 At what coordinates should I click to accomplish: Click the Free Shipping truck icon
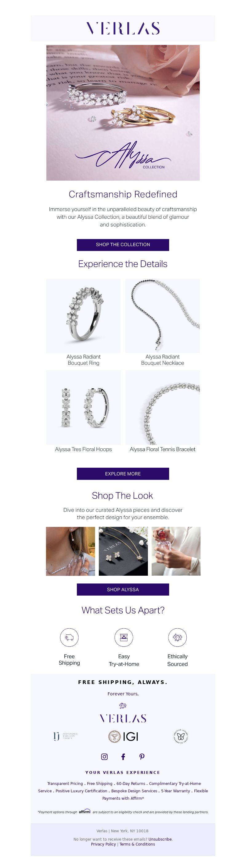click(69, 638)
